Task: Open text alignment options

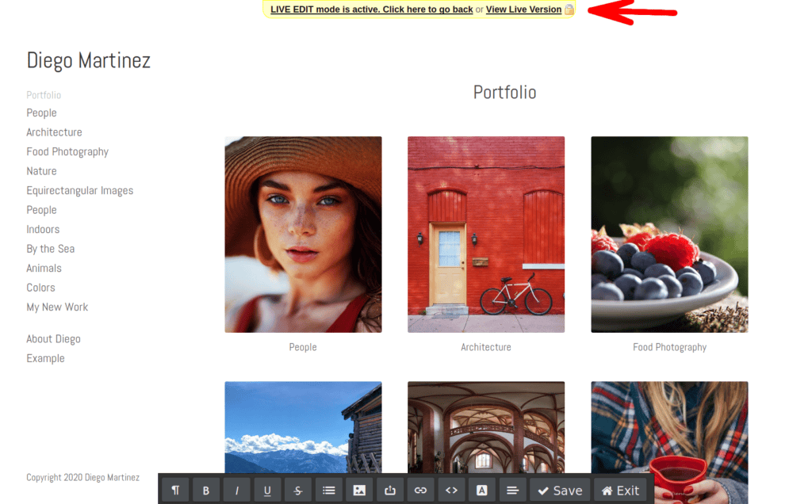Action: point(512,491)
